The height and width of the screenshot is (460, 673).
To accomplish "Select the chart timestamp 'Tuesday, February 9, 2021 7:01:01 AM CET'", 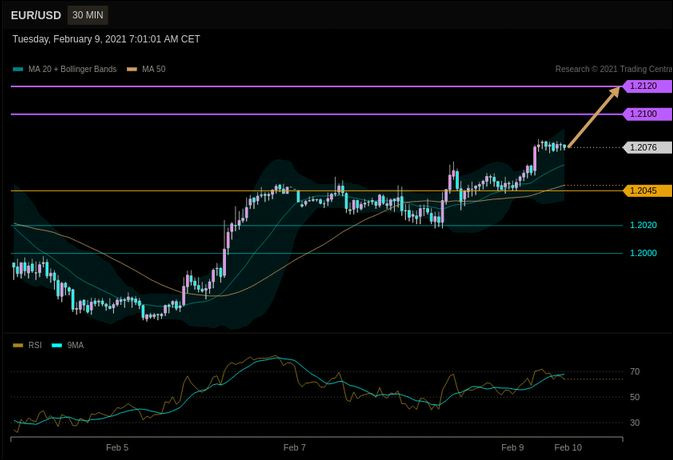I will pyautogui.click(x=106, y=39).
